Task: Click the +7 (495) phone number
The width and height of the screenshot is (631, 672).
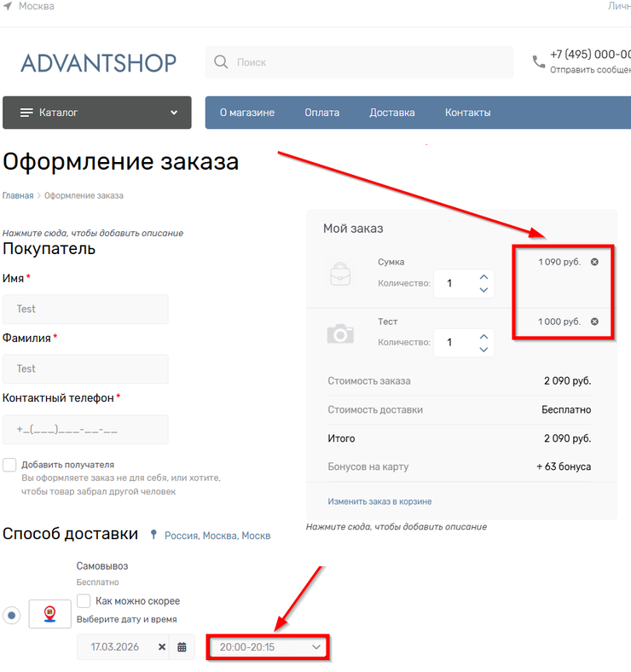Action: pos(590,55)
